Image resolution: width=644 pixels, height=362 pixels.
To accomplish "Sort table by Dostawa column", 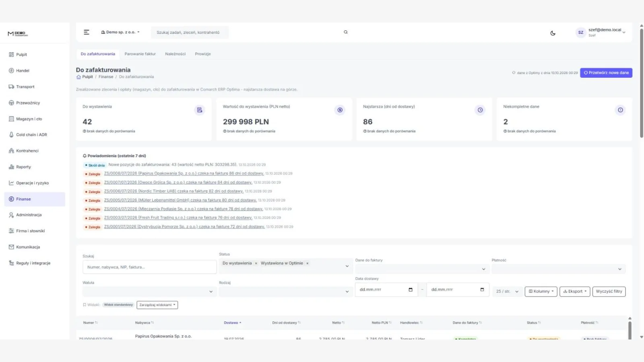I will [232, 323].
